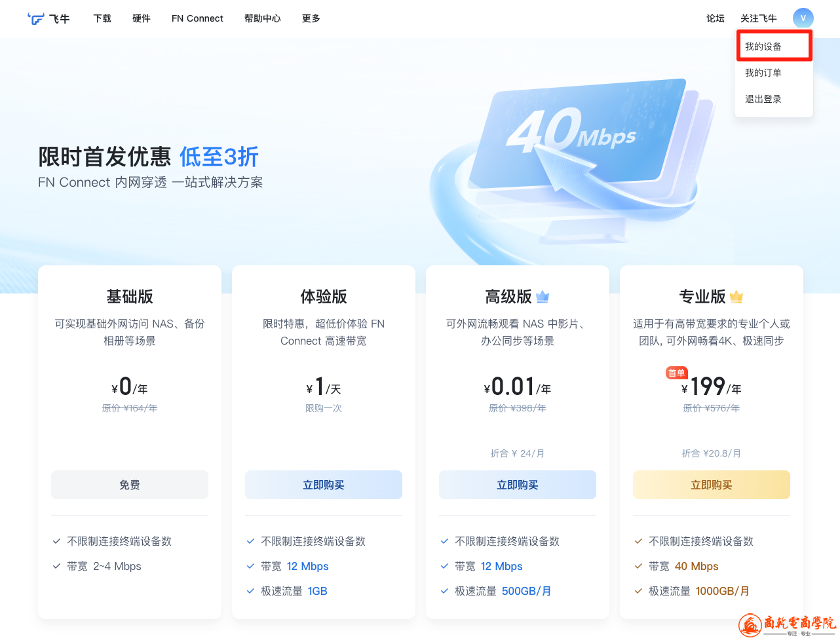Click the 折合 ¥ 24/月 note

[518, 453]
